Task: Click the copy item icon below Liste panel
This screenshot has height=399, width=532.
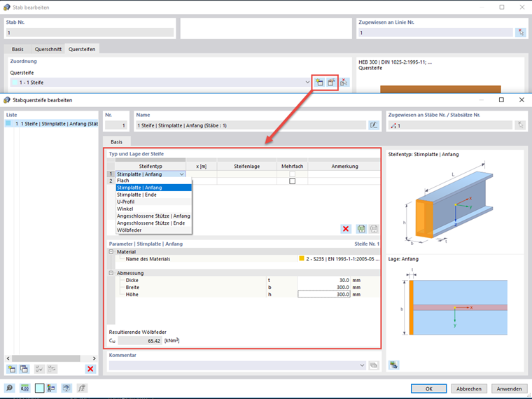Action: click(24, 369)
